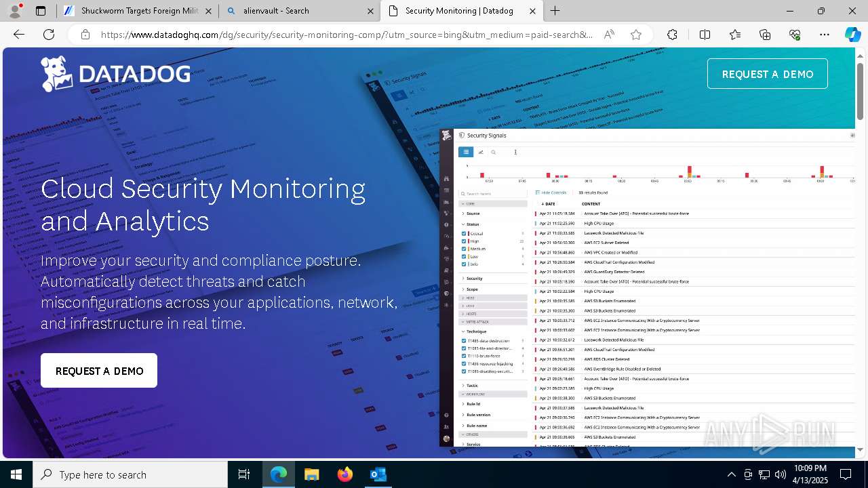
Task: Expand the Rule Id facet
Action: click(x=473, y=404)
